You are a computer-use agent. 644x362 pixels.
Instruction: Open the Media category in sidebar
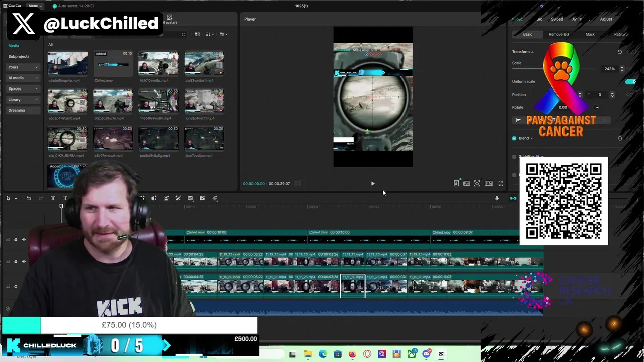coord(14,46)
